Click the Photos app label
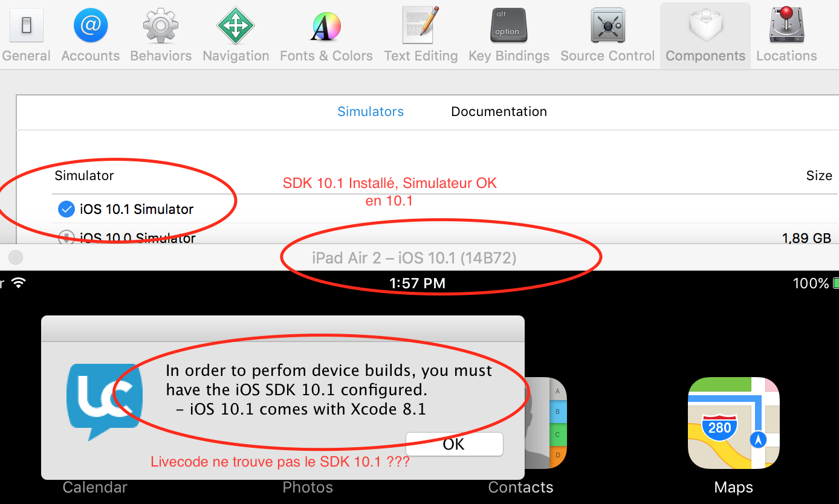Screen dimensions: 839x504 (x=308, y=488)
